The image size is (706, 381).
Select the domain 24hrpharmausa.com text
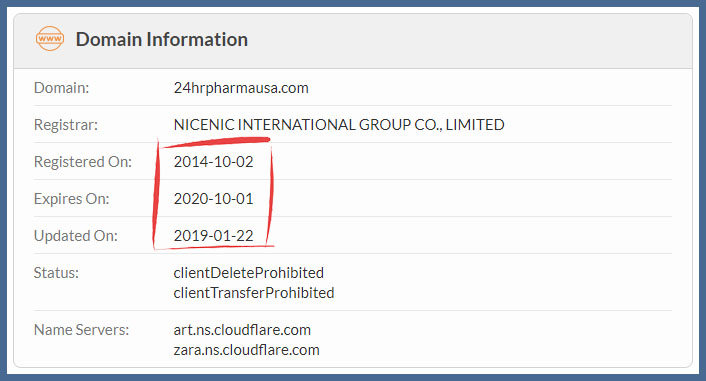pos(241,88)
